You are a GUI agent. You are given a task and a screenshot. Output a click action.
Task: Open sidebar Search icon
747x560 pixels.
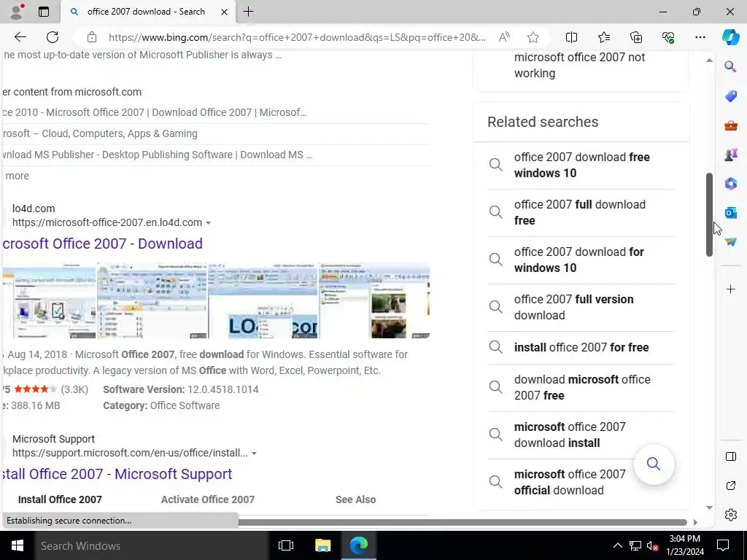tap(730, 66)
